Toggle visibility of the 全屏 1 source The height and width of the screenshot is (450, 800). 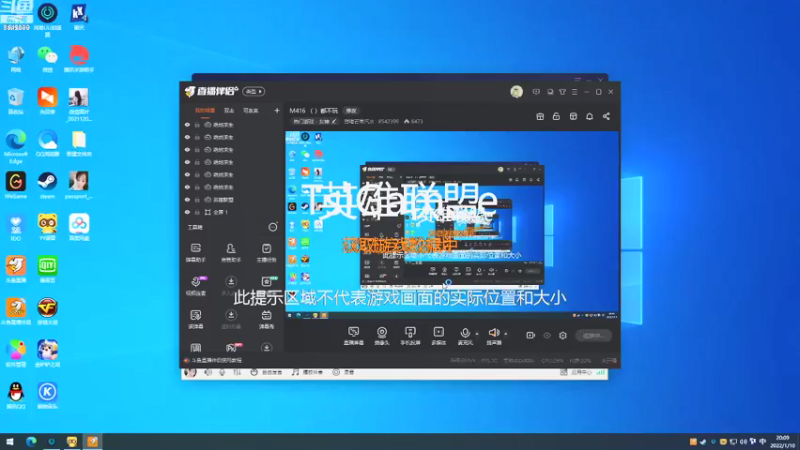click(x=187, y=212)
